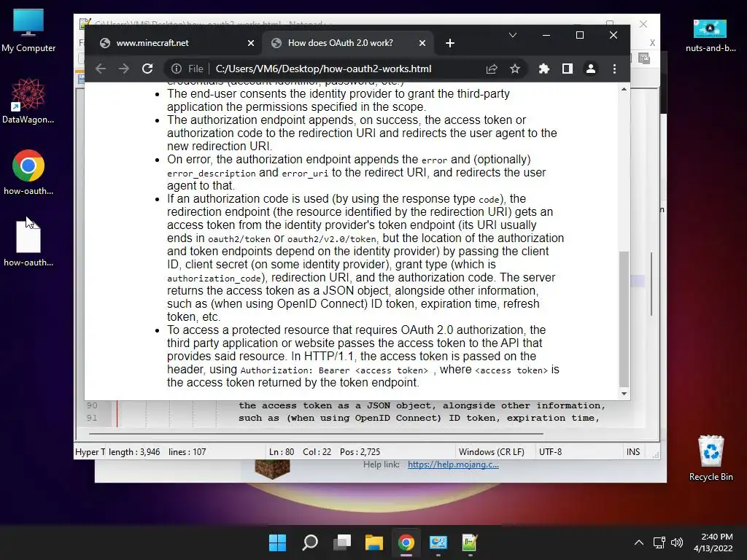This screenshot has height=560, width=747.
Task: Click Ln : 80 status bar entry
Action: [x=282, y=452]
